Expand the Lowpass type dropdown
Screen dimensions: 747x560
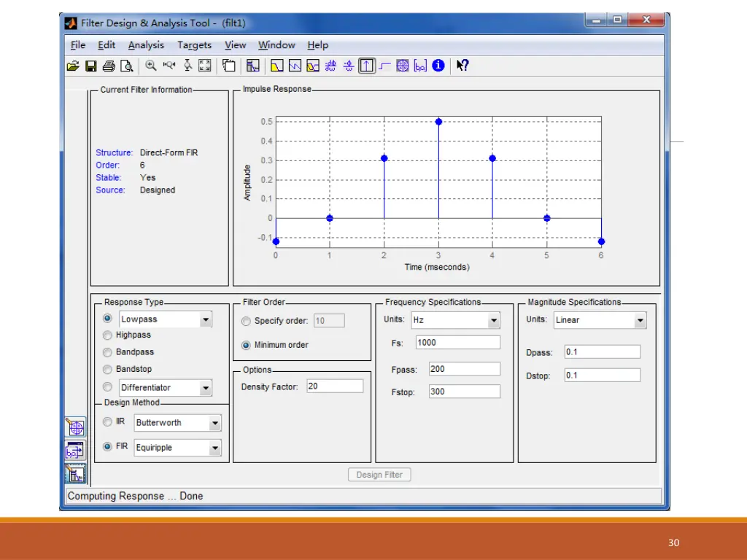(205, 319)
